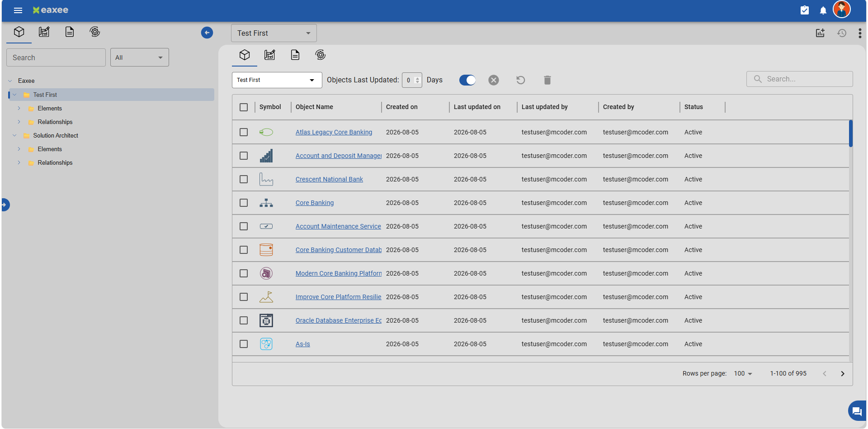Check the Modern Core Banking Platform row checkbox

click(x=244, y=273)
